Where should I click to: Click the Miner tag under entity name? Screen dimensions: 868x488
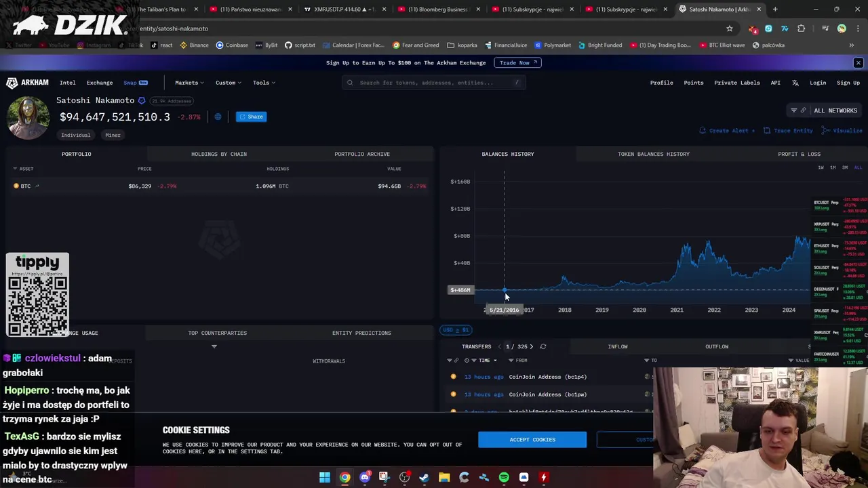113,135
